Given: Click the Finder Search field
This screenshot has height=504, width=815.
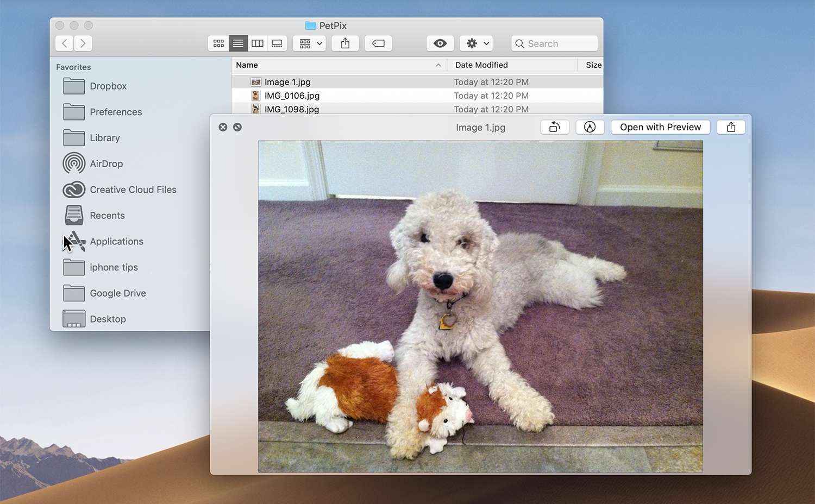Looking at the screenshot, I should 554,43.
